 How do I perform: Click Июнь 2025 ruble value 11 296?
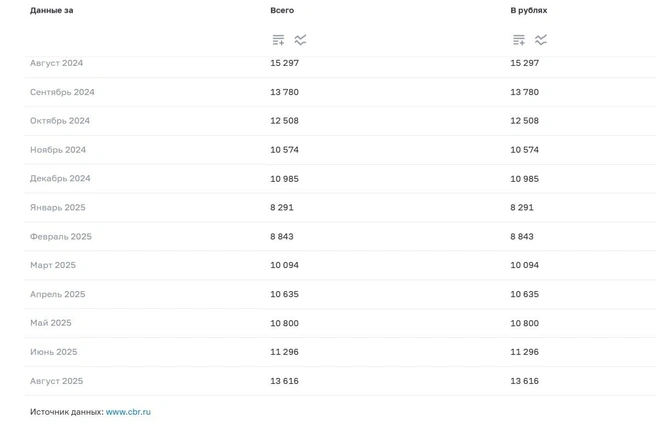click(525, 352)
